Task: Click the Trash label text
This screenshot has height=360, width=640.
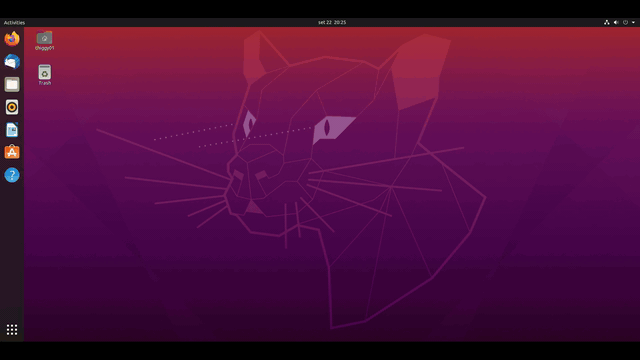Action: tap(44, 83)
